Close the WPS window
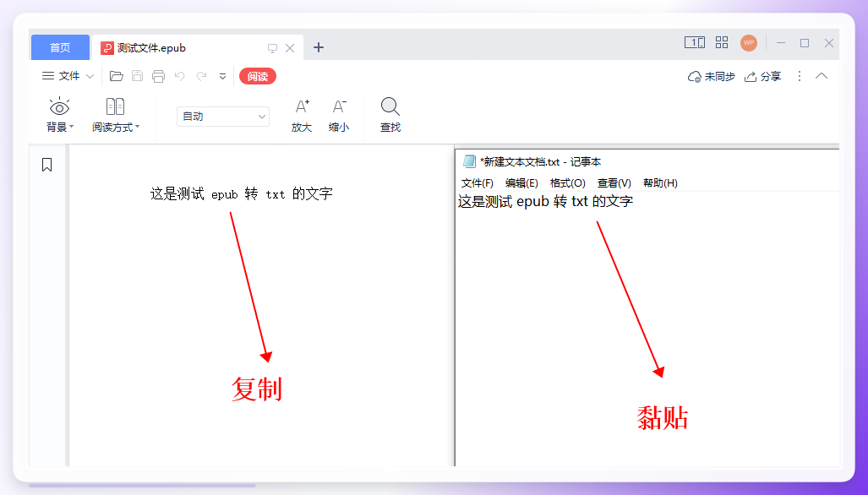 [828, 43]
